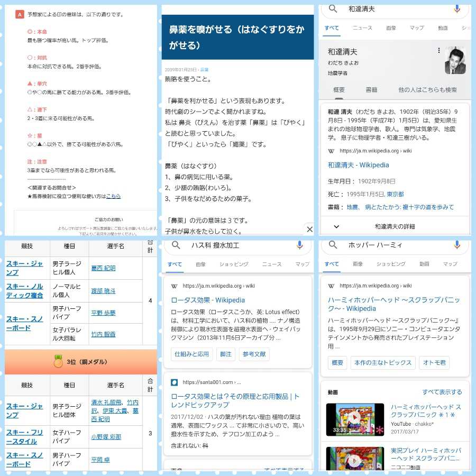Switch to ニュース tab in 和達清夫 results
Viewport: 476px width, 476px height.
(362, 28)
